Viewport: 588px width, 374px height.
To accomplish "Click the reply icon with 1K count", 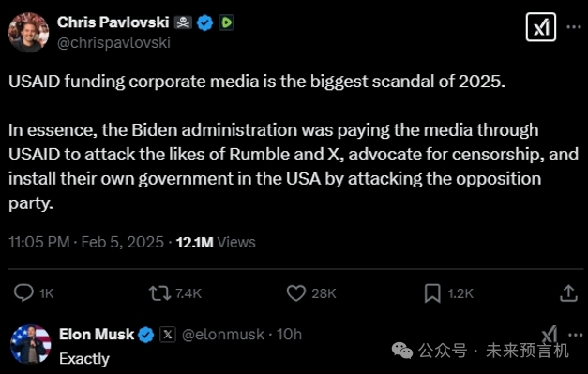I will click(x=23, y=292).
